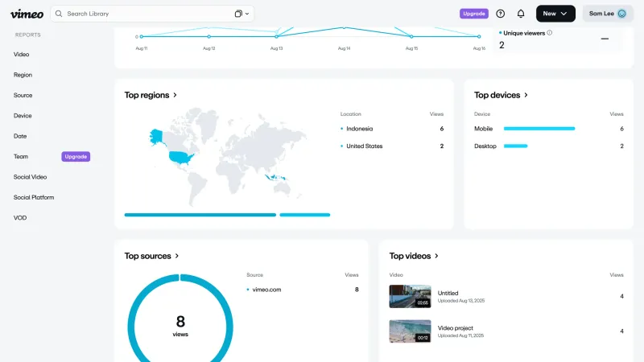Viewport: 644px width, 362px height.
Task: Open the Top sources heading
Action: (x=147, y=256)
